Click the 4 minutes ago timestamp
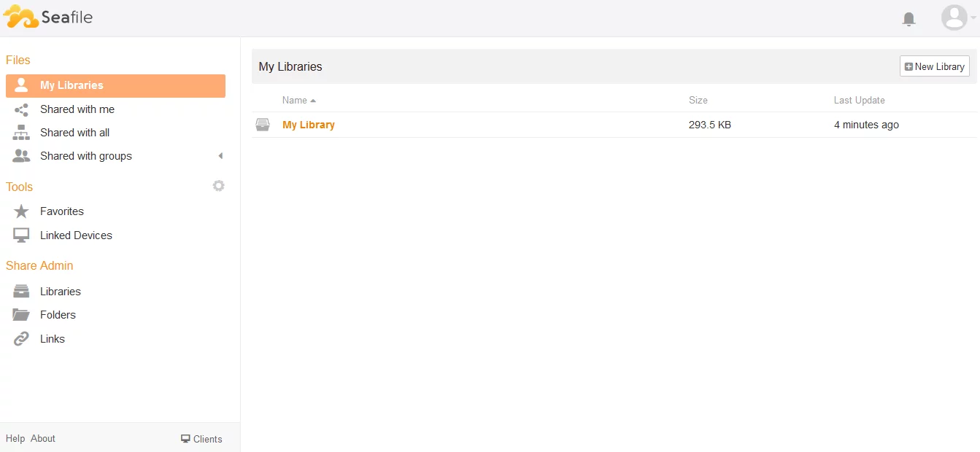980x452 pixels. click(867, 125)
